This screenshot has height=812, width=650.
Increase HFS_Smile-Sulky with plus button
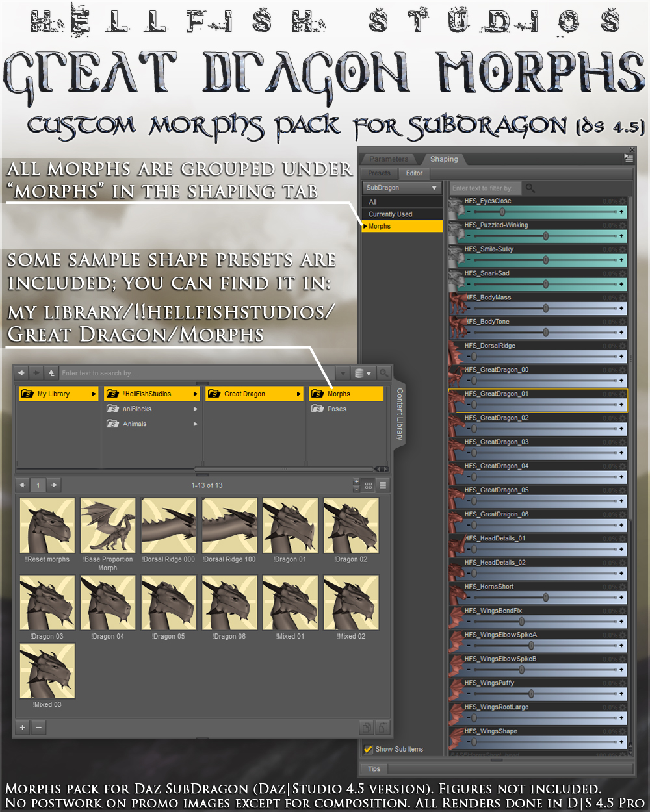pos(621,260)
